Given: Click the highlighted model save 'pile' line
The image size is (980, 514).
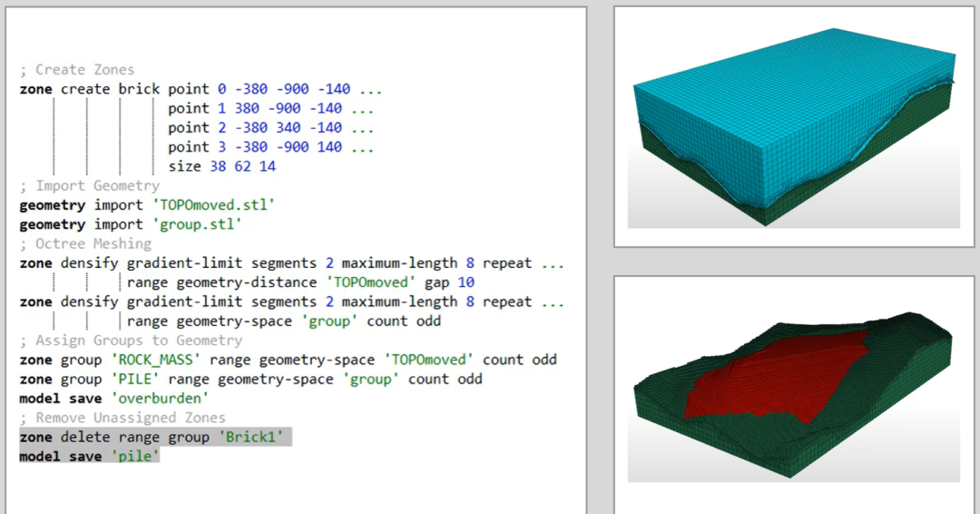Looking at the screenshot, I should [x=89, y=456].
